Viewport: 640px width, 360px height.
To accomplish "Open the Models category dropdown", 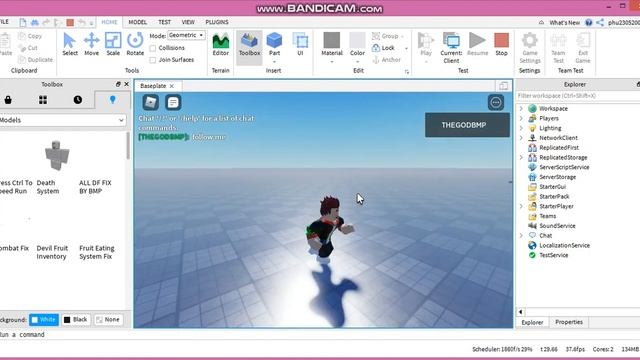I will click(x=62, y=120).
